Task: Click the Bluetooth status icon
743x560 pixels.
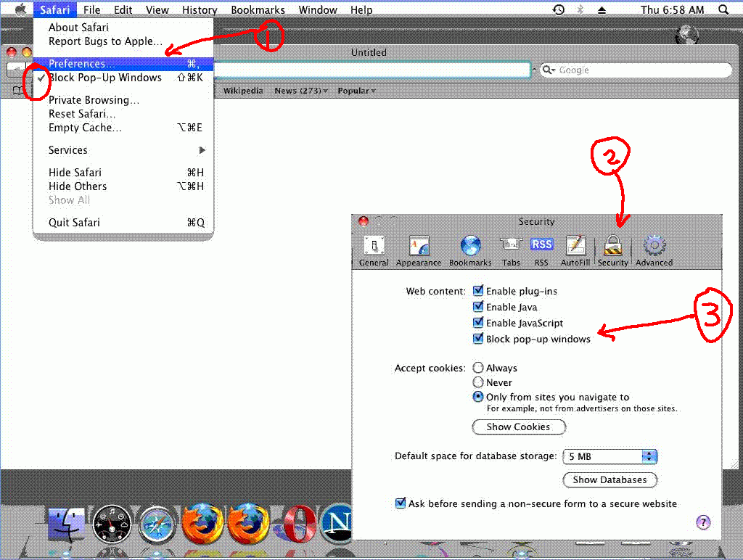Action: (x=580, y=9)
